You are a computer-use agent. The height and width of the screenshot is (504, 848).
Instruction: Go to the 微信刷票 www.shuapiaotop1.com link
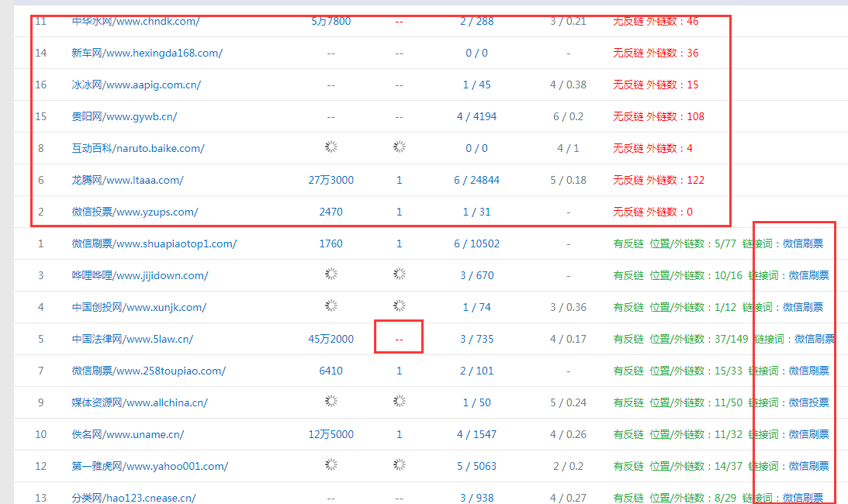click(154, 243)
